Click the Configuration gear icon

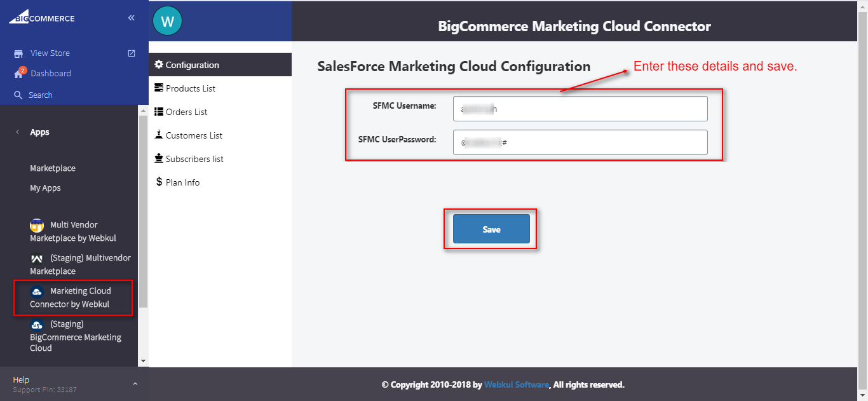[159, 65]
